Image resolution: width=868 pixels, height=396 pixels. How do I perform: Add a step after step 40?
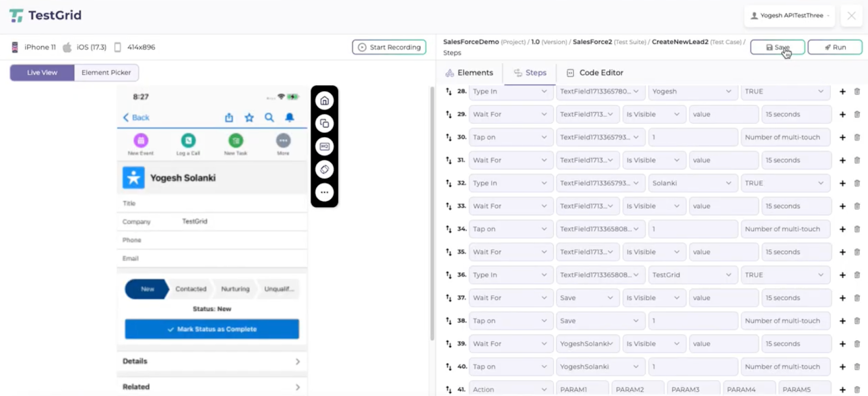(843, 367)
